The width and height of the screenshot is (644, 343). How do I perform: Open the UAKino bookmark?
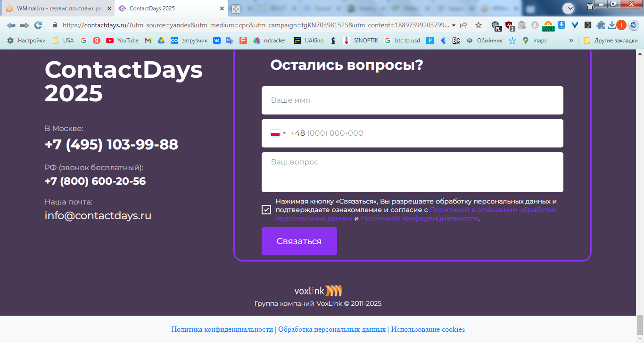click(x=309, y=41)
